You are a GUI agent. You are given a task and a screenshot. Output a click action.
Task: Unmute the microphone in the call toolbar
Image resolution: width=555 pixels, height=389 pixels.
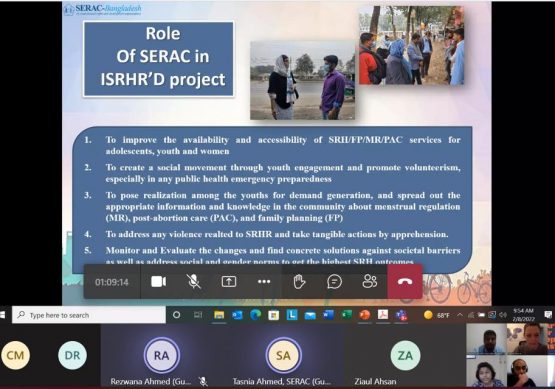click(x=194, y=282)
